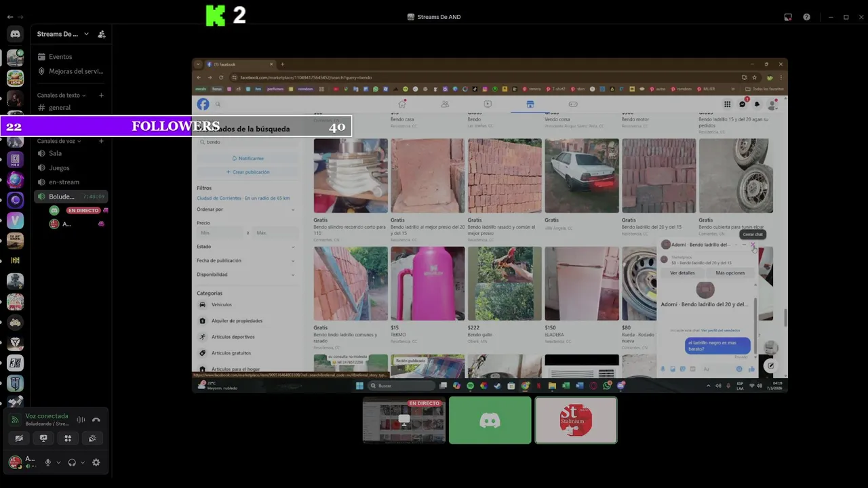Open microphone input options chevron
The width and height of the screenshot is (868, 488).
tap(58, 462)
